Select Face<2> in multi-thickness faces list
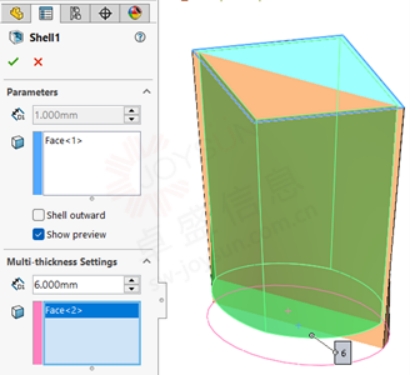The image size is (410, 375). 92,310
